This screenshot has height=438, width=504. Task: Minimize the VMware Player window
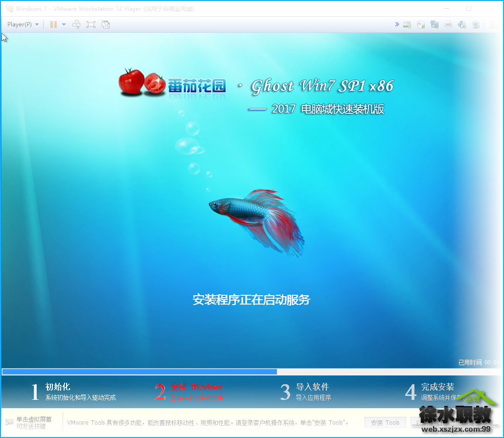(446, 9)
